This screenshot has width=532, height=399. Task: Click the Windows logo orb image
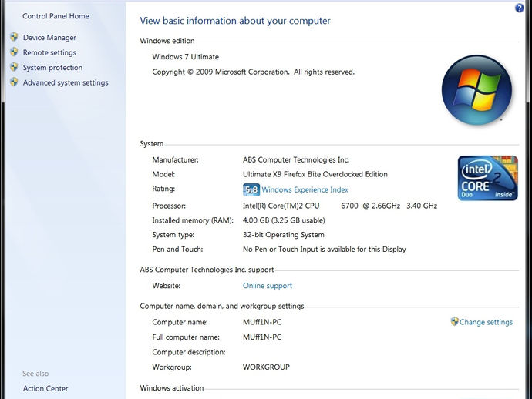pyautogui.click(x=477, y=90)
